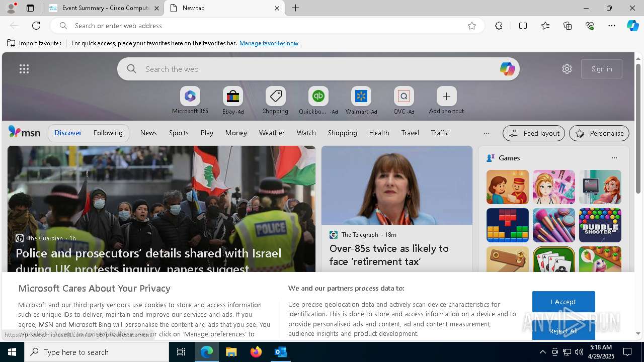
Task: Select the Discover feed tab
Action: [x=68, y=133]
